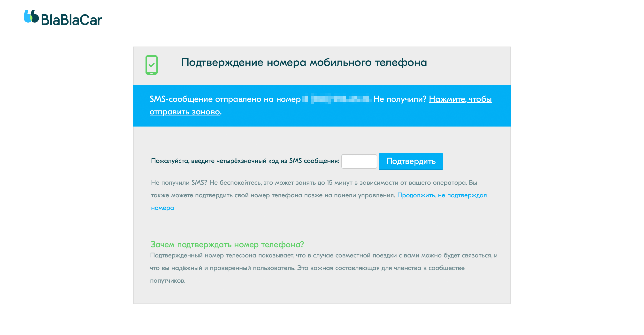Click 'Зачем подтверждать номер телефона?' heading
Screen dimensions: 644x335
coord(227,244)
